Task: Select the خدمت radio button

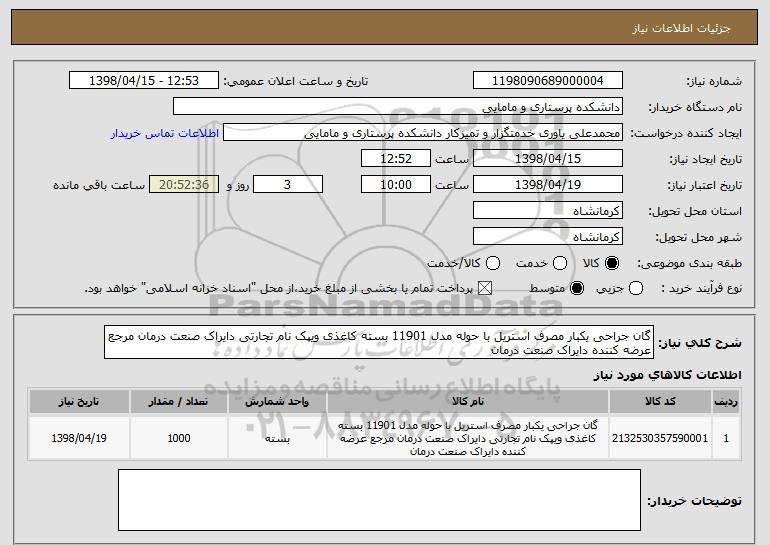Action: pyautogui.click(x=560, y=264)
